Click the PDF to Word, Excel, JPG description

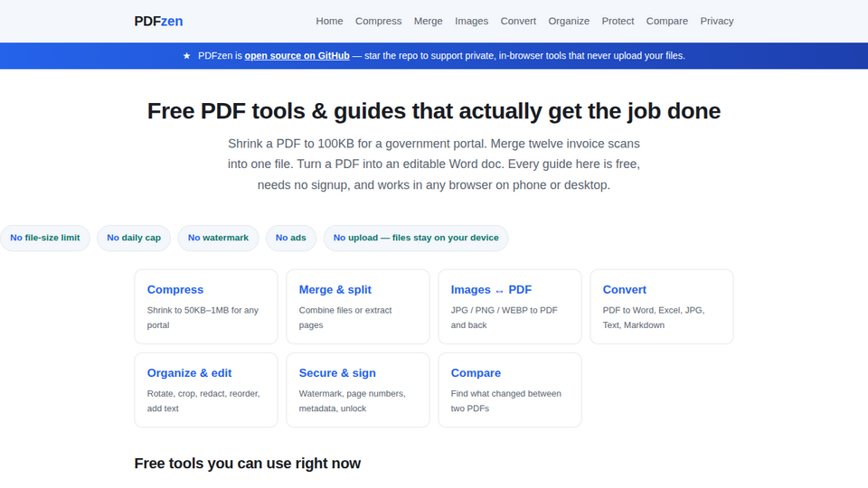[x=654, y=317]
